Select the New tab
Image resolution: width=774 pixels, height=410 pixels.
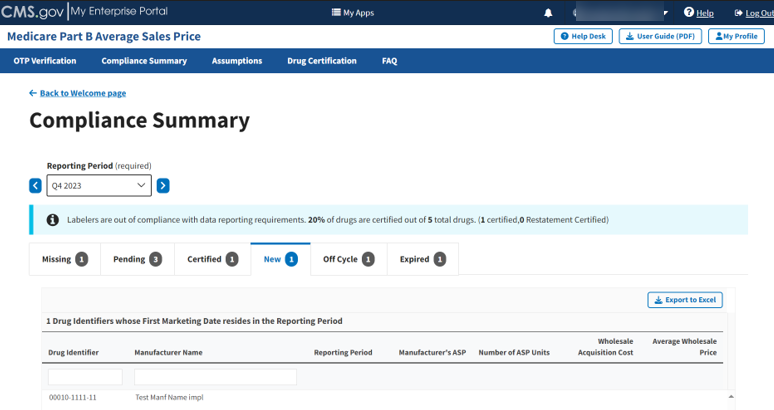click(280, 259)
